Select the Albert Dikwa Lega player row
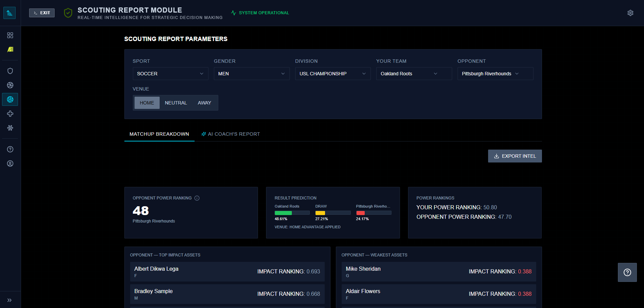The image size is (644, 308). [227, 272]
